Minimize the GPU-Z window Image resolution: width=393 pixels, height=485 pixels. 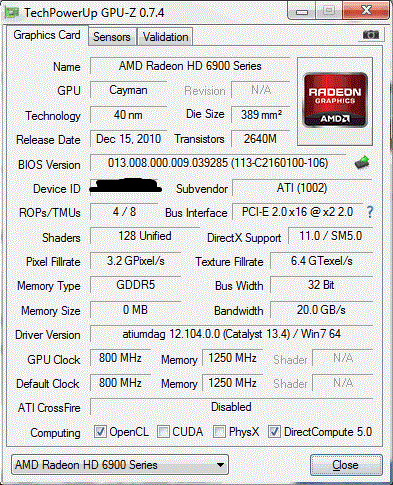click(x=302, y=12)
